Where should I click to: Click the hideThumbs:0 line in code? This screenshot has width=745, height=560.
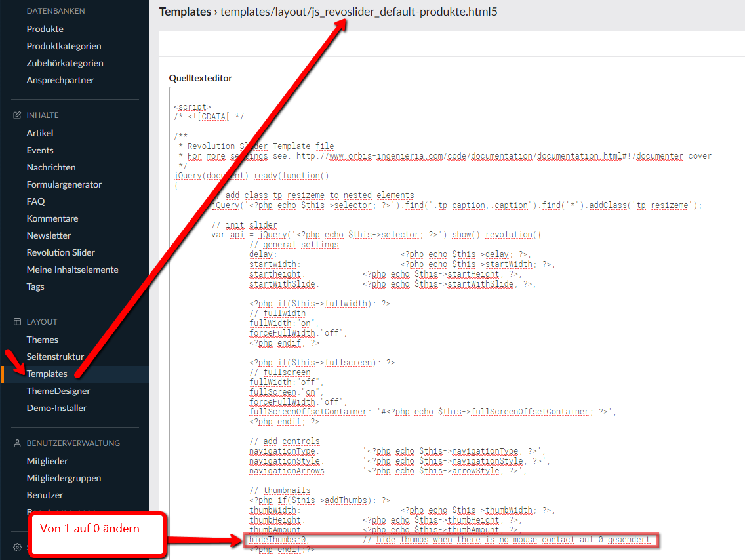coord(450,540)
